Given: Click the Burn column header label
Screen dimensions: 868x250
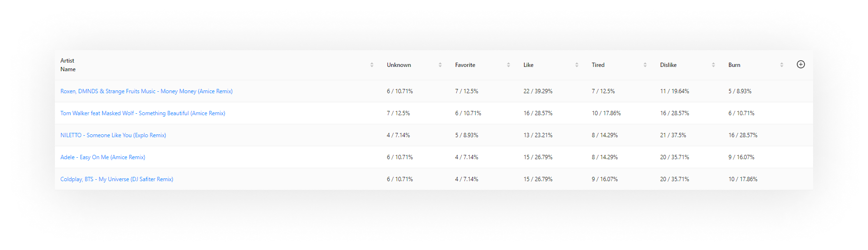Looking at the screenshot, I should click(x=734, y=65).
